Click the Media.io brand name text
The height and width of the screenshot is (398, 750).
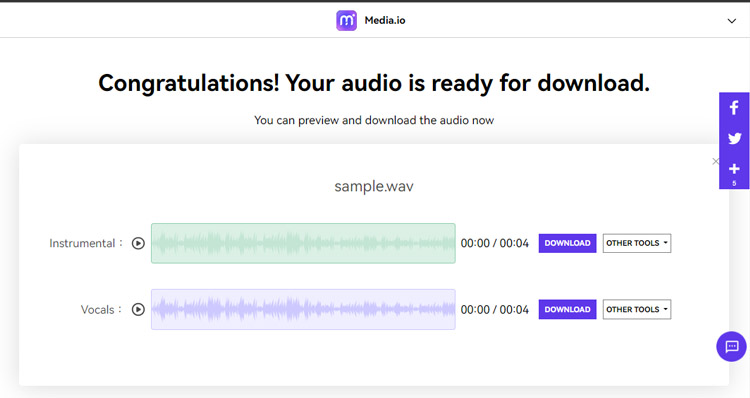385,21
